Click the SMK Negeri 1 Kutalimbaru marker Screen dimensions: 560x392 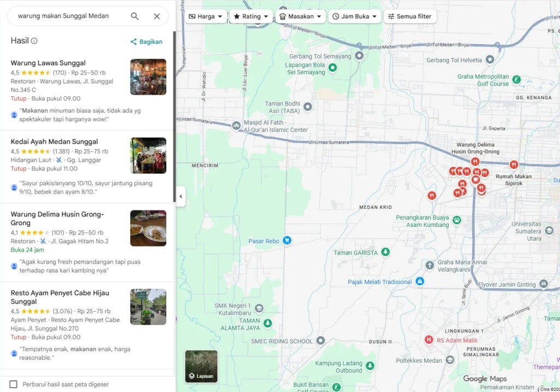tap(259, 308)
